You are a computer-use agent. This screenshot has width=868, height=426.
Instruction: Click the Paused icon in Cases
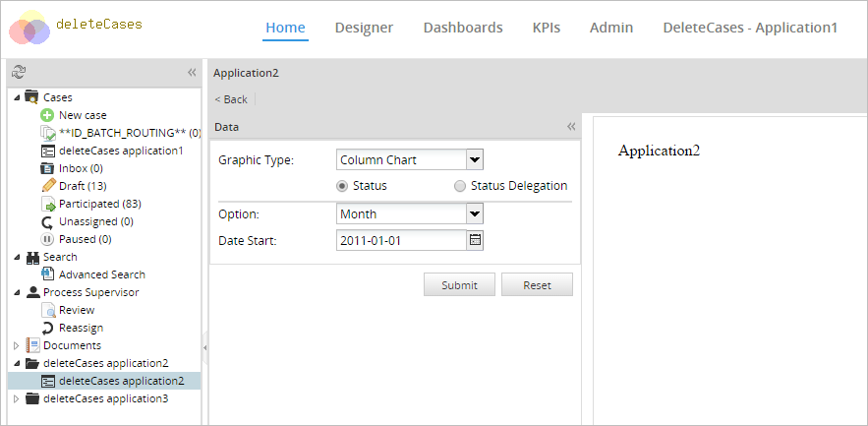(47, 239)
